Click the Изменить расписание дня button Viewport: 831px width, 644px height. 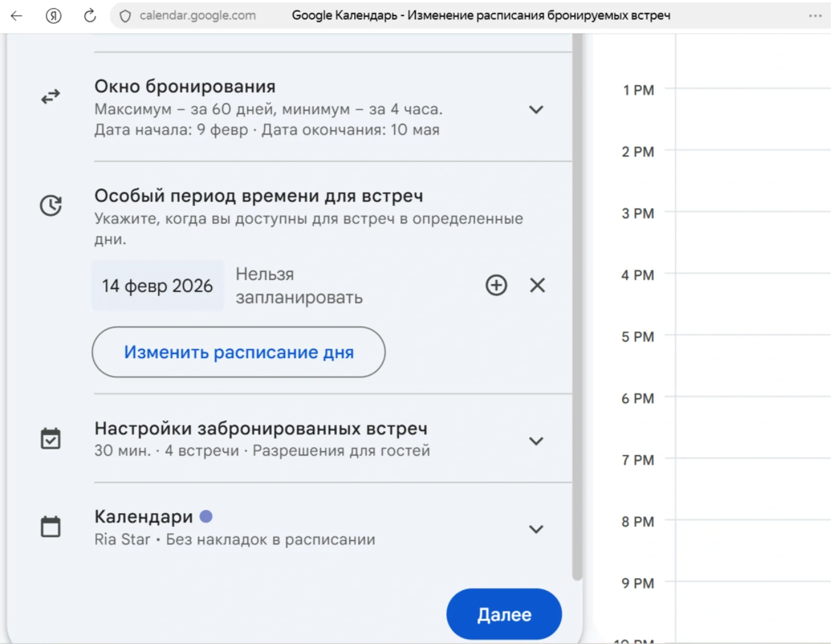pyautogui.click(x=239, y=352)
